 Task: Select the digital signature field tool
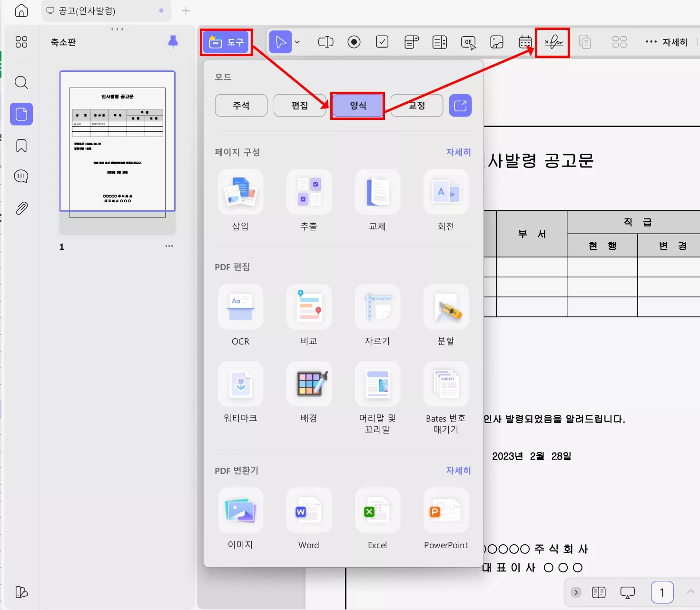(552, 42)
